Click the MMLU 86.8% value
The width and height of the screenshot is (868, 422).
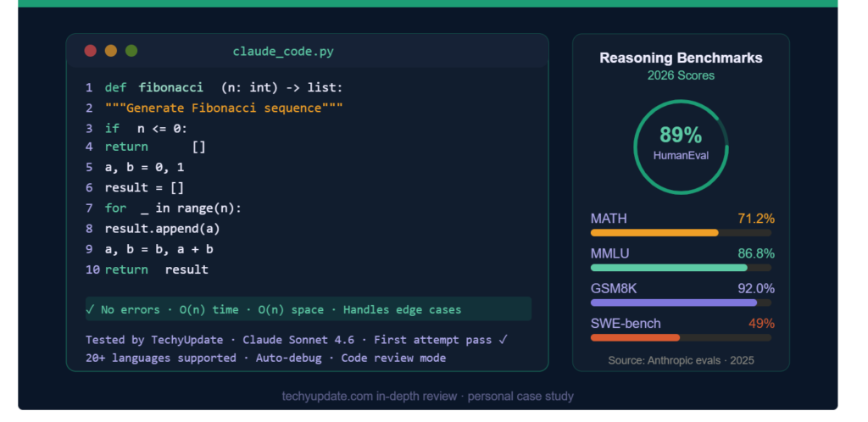(755, 253)
